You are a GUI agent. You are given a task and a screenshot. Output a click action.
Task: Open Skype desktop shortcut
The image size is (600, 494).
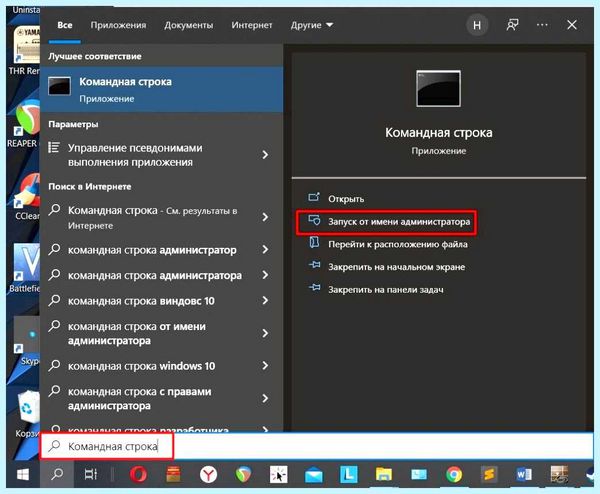[x=27, y=341]
